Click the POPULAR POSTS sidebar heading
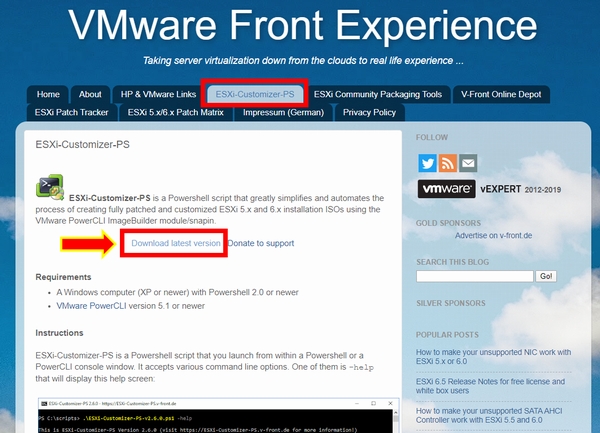This screenshot has height=433, width=600. tap(447, 335)
